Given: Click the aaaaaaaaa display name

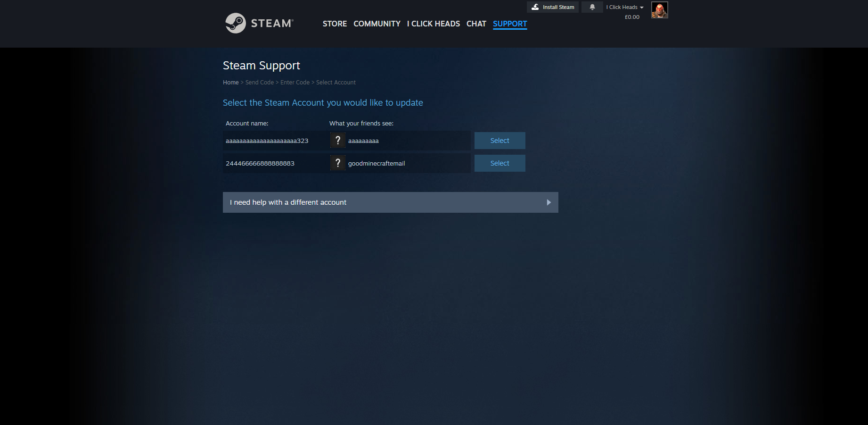Looking at the screenshot, I should pos(363,141).
